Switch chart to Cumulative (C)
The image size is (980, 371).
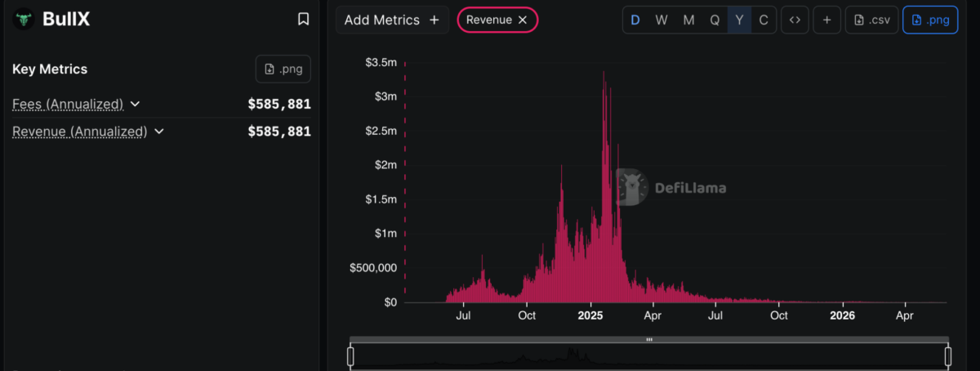[x=764, y=20]
